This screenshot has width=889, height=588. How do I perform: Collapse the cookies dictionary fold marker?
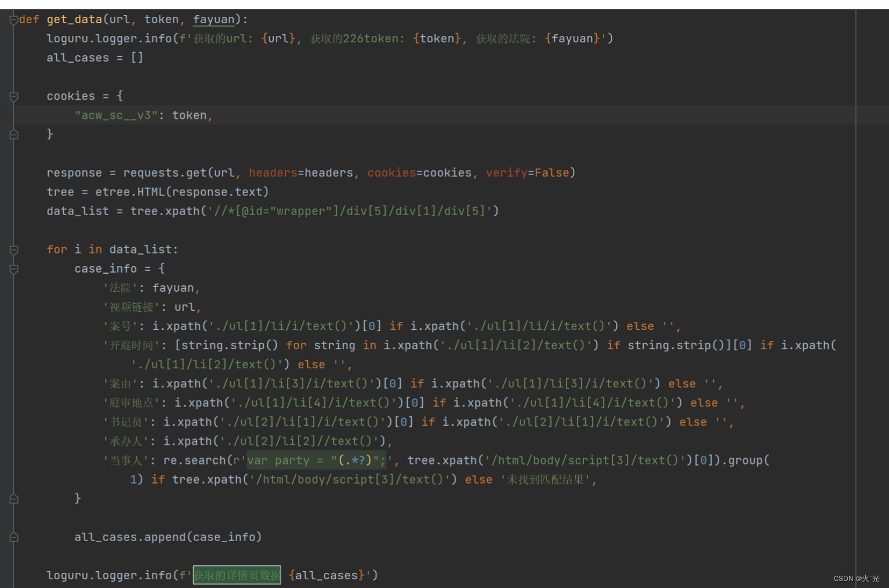[14, 96]
